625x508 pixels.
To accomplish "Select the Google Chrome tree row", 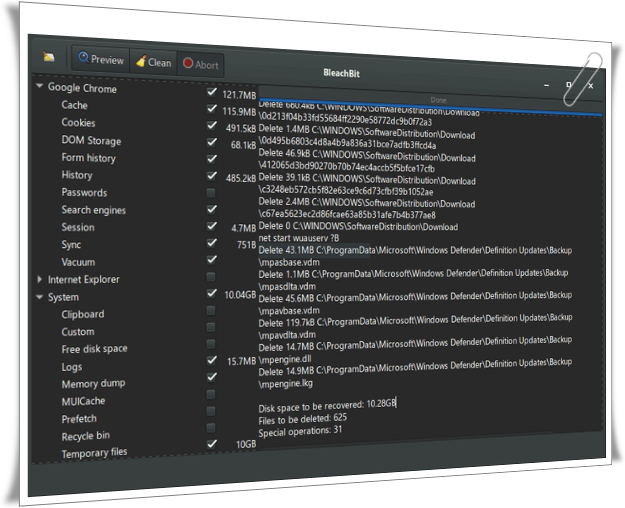I will pyautogui.click(x=82, y=88).
